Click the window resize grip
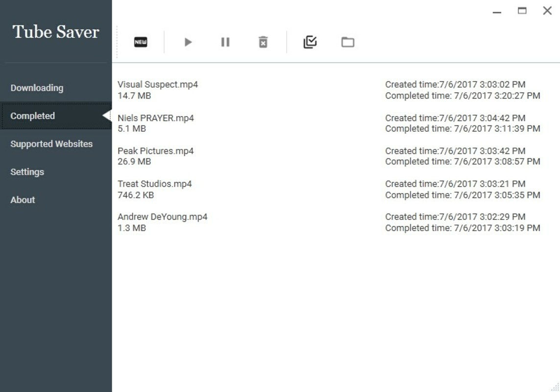 click(x=556, y=388)
